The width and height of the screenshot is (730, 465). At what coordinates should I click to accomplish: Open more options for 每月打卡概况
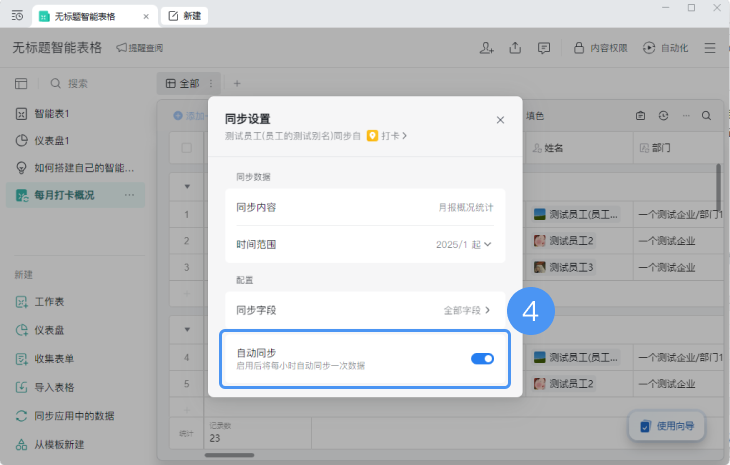(129, 195)
